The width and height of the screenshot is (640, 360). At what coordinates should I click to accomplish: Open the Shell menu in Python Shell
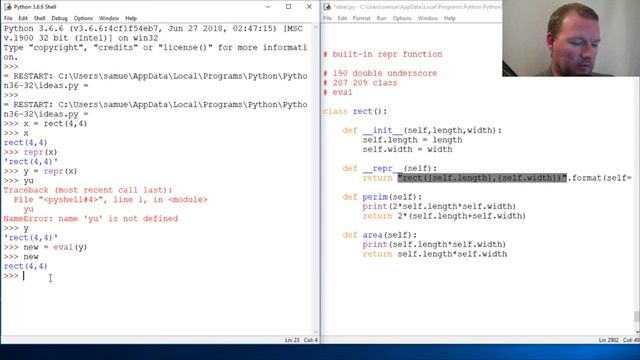(40, 18)
